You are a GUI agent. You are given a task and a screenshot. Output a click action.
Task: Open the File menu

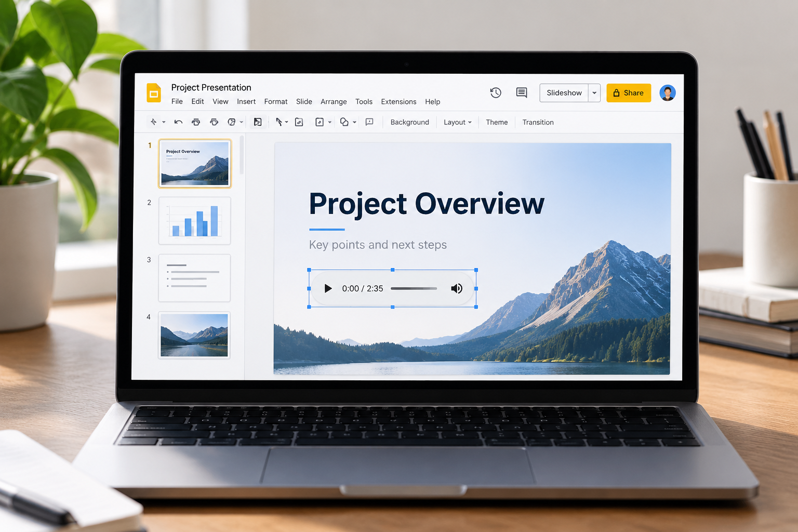point(177,102)
